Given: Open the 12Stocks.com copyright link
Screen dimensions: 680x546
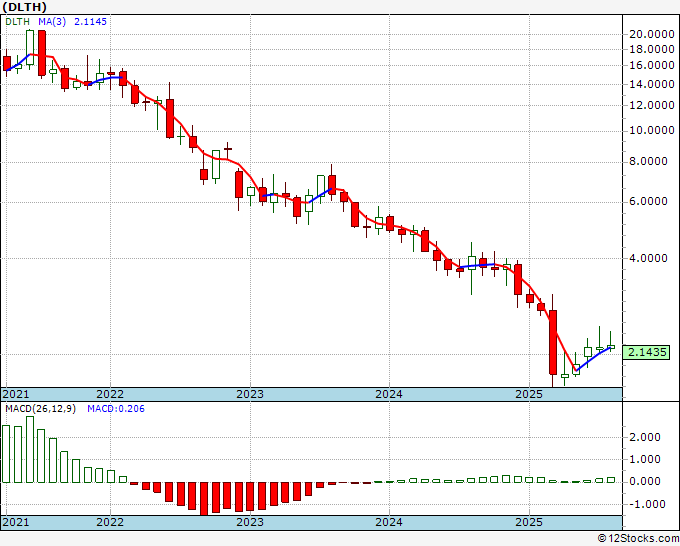Looking at the screenshot, I should [x=638, y=539].
